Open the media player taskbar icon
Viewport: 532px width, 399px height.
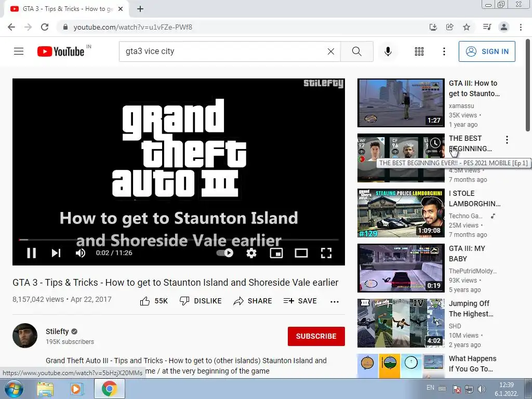click(76, 389)
